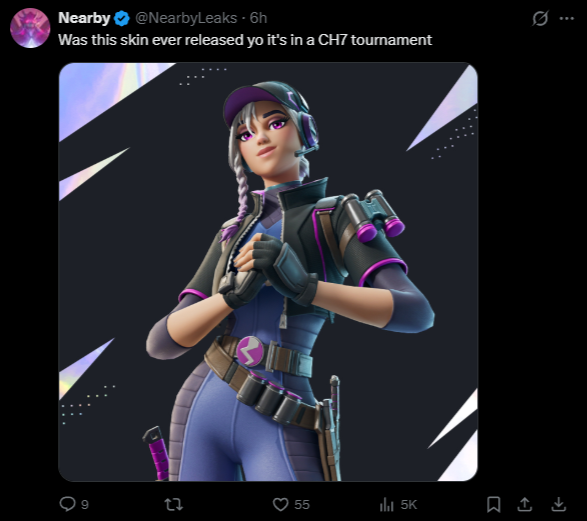The height and width of the screenshot is (521, 587).
Task: Click the Nearby display name
Action: coord(84,18)
